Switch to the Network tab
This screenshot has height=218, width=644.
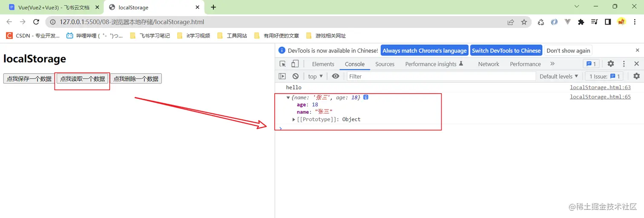[489, 64]
